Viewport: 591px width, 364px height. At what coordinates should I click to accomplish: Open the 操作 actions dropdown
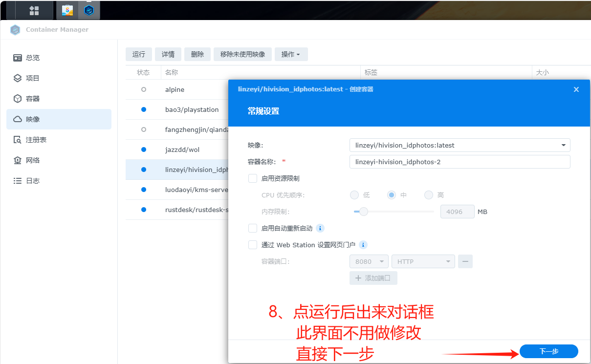click(x=291, y=54)
